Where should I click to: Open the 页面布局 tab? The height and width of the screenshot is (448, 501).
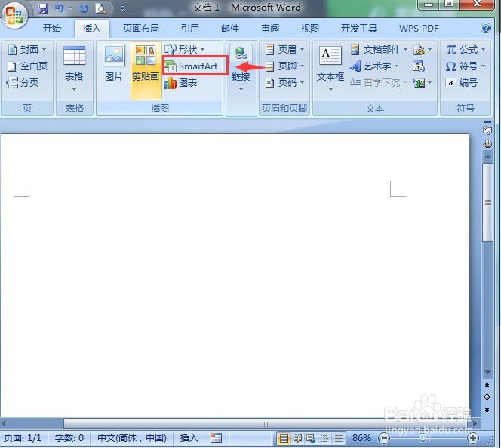coord(141,29)
